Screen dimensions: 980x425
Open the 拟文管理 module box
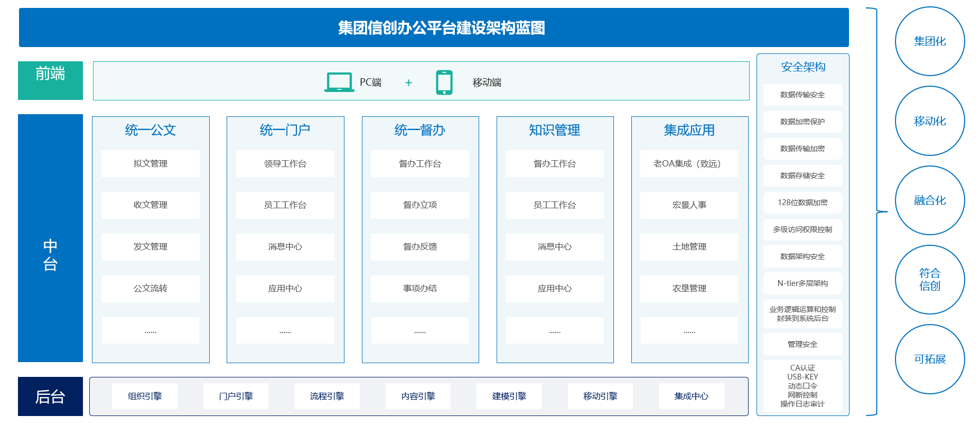point(151,163)
